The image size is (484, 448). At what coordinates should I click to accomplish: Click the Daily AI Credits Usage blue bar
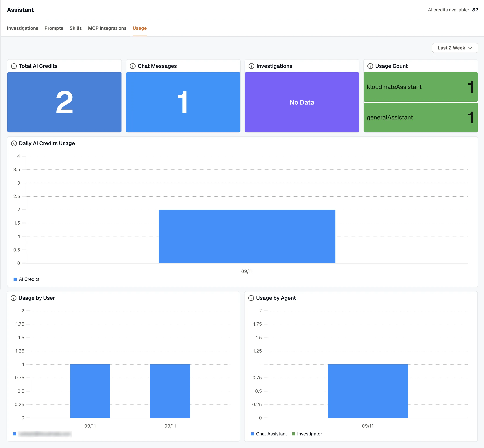(247, 236)
